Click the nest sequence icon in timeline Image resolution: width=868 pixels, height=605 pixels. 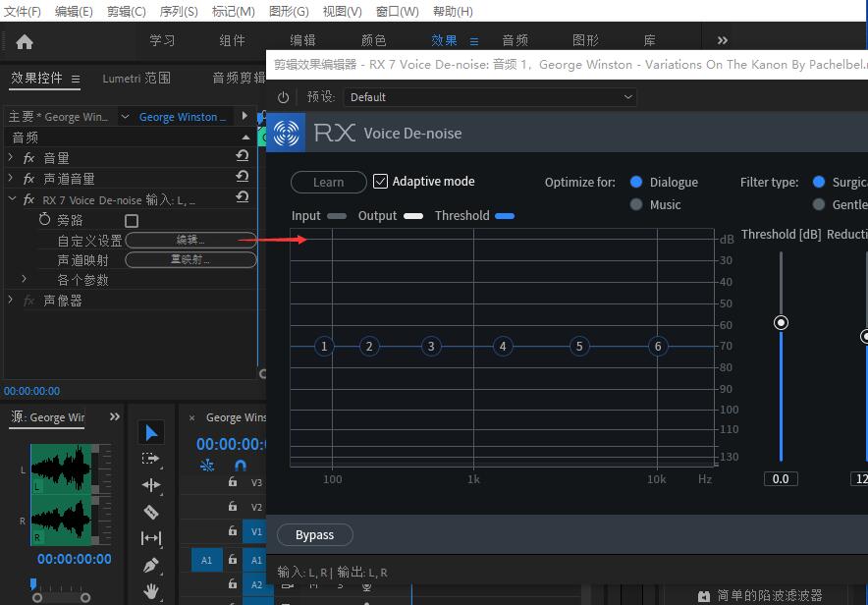pos(207,465)
